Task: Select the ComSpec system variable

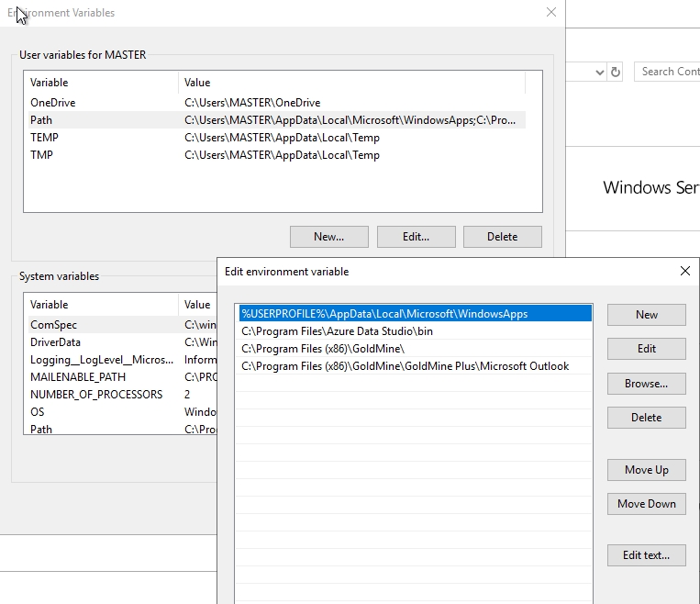Action: tap(53, 325)
